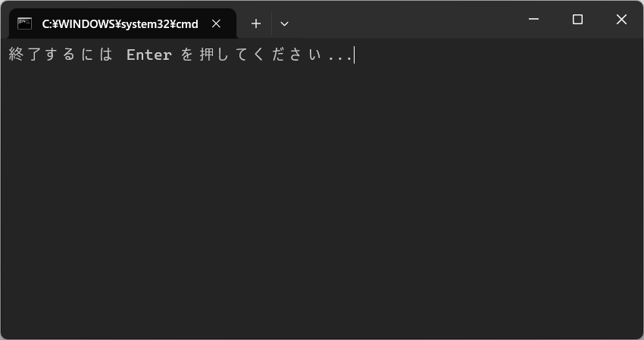The image size is (644, 340).
Task: Click the には characters before Enter
Action: click(x=96, y=55)
